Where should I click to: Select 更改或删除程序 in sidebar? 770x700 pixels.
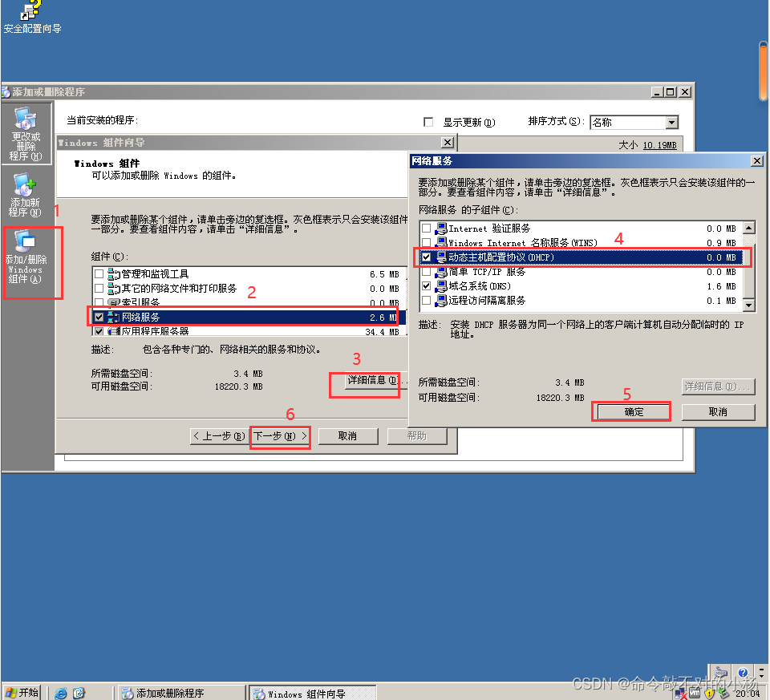(x=26, y=134)
